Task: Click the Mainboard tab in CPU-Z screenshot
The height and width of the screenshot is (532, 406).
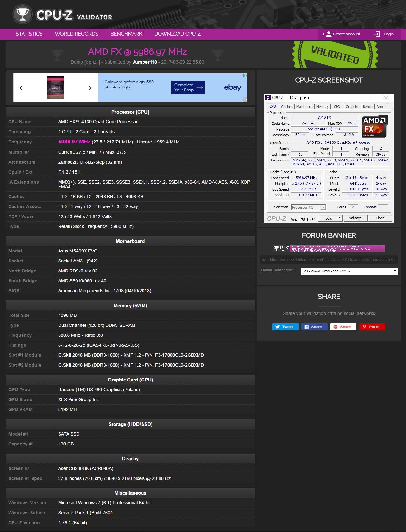Action: coord(304,107)
